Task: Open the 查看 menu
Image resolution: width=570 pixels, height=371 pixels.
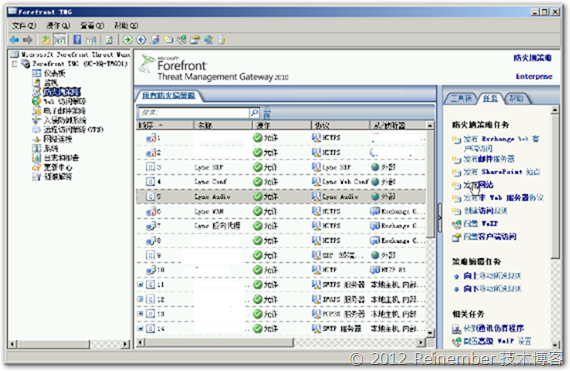Action: coord(92,25)
